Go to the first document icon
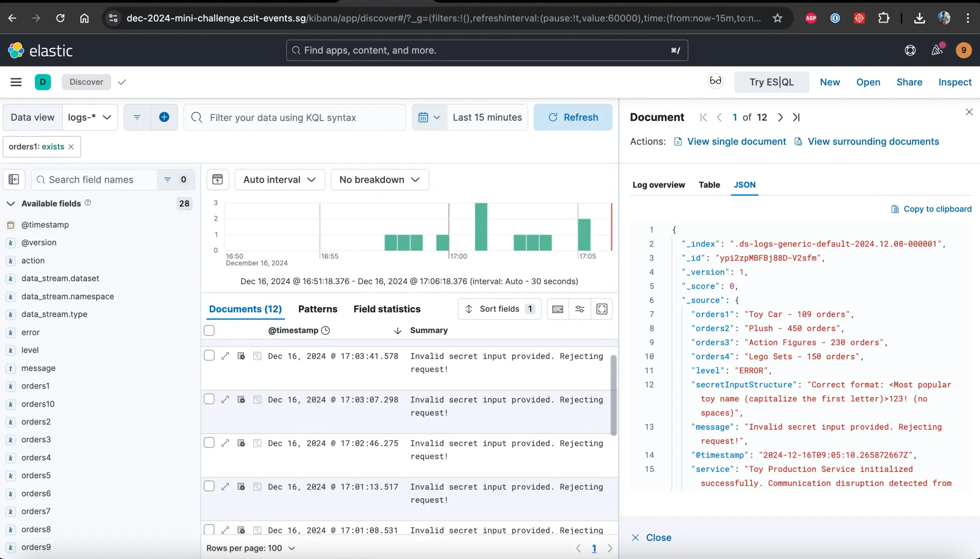The width and height of the screenshot is (980, 559). click(x=703, y=117)
